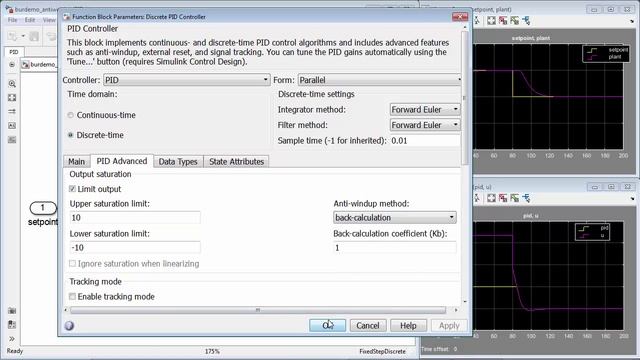Click the Function Block Parameters title bar icon
Image resolution: width=640 pixels, height=360 pixels.
coord(67,17)
